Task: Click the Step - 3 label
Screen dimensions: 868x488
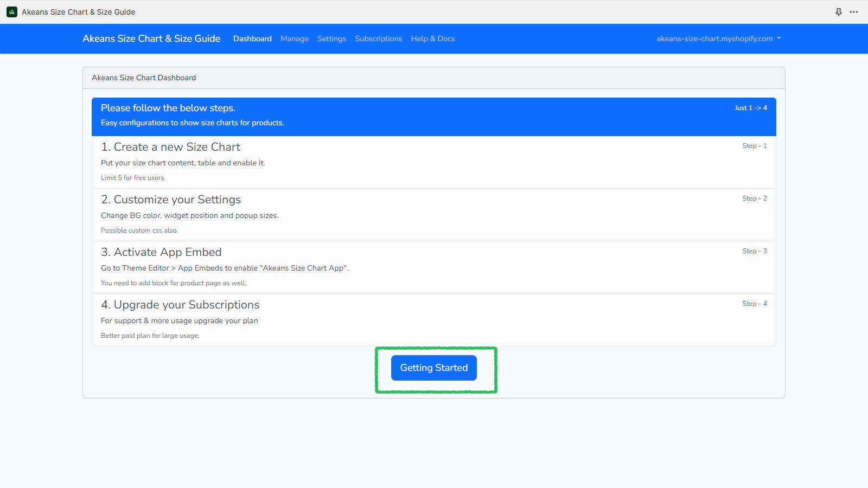Action: [755, 251]
